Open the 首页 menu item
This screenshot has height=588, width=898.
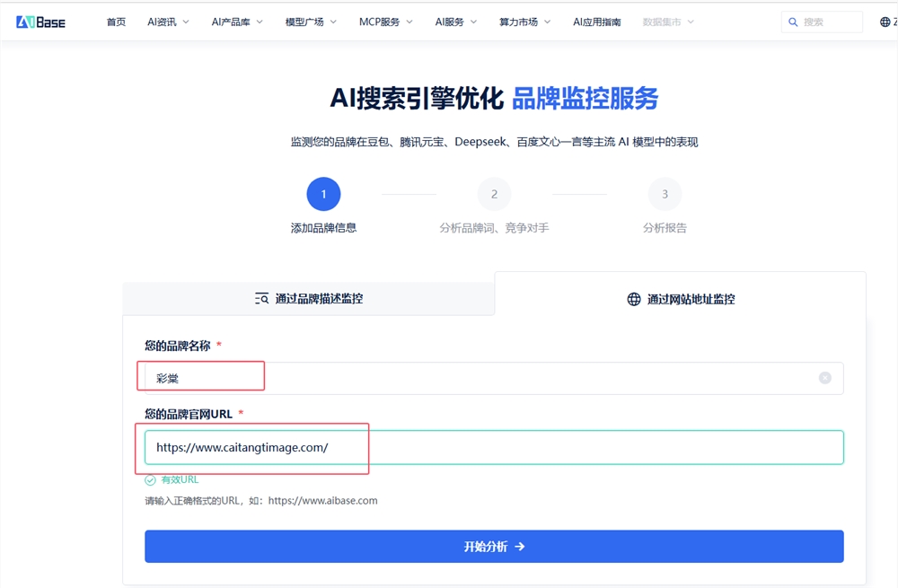[116, 21]
